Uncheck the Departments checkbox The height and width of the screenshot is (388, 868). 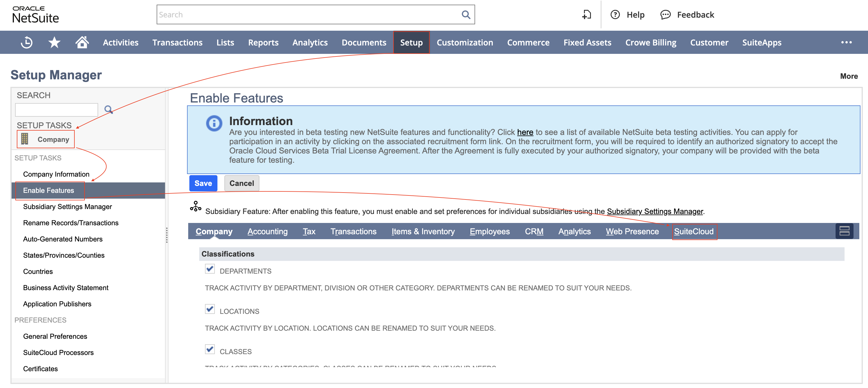click(x=210, y=269)
